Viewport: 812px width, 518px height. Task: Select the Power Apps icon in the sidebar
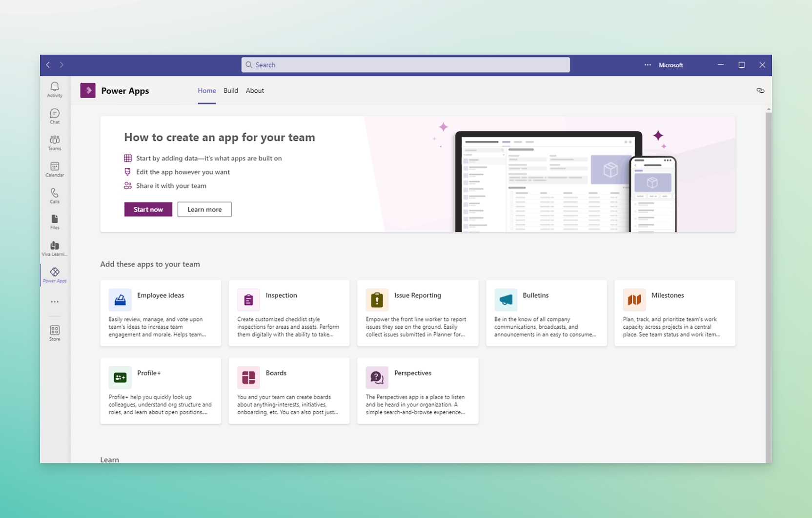pos(54,275)
